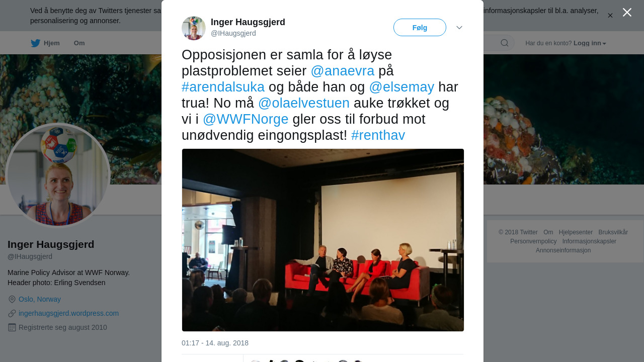Open the #arendalsuka hashtag

tap(223, 87)
